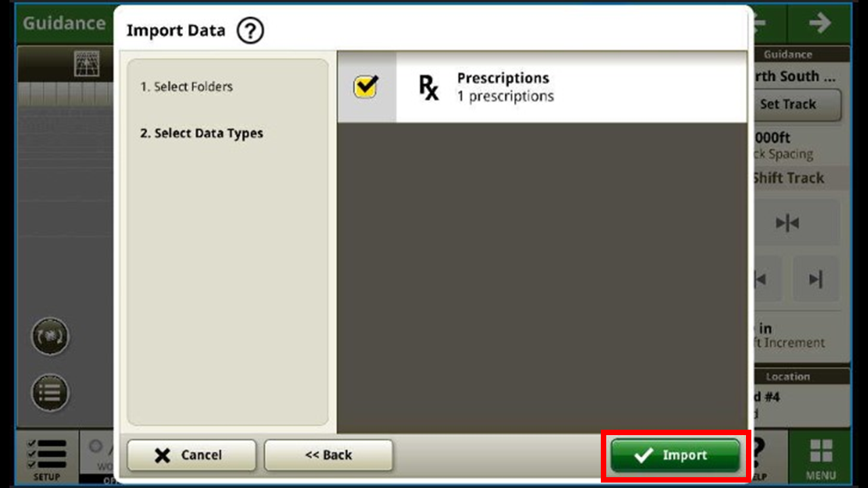Click the round recenter icon on map
This screenshot has width=868, height=488.
[x=50, y=337]
